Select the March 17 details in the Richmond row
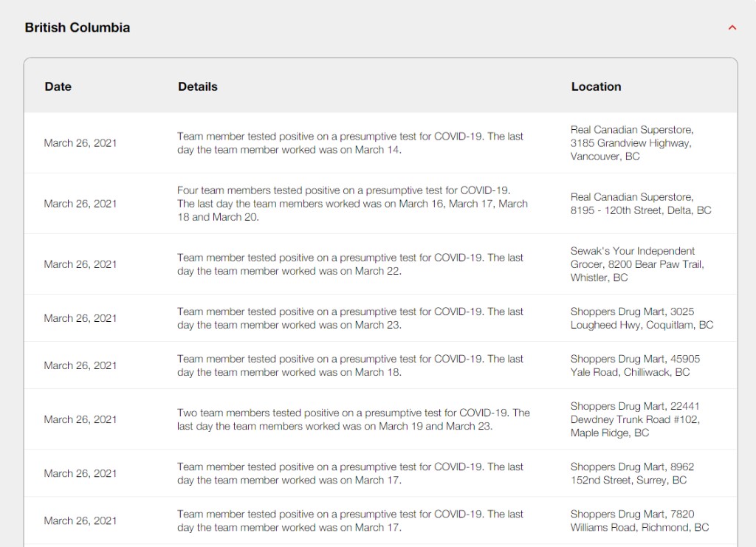 coord(350,520)
